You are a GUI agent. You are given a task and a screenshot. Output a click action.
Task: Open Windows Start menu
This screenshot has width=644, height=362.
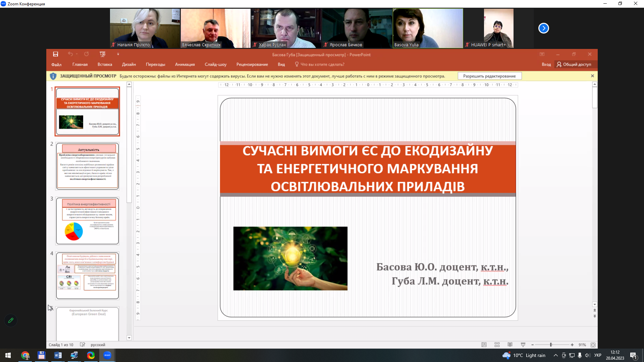[8, 355]
